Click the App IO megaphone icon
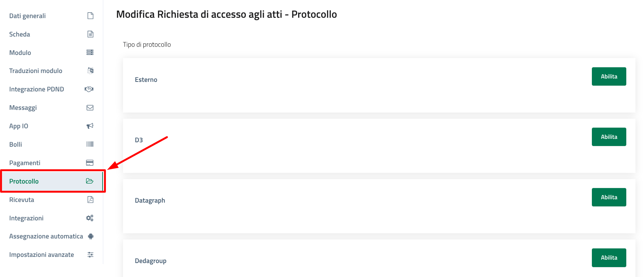 coord(90,126)
